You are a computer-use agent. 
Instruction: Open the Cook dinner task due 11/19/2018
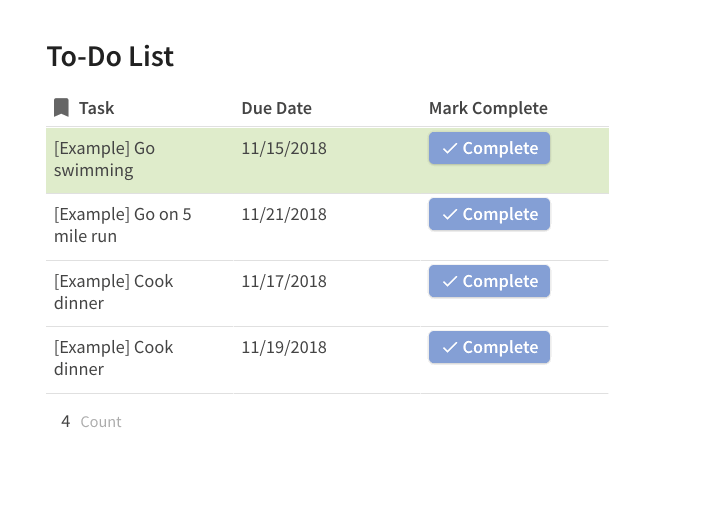point(113,358)
